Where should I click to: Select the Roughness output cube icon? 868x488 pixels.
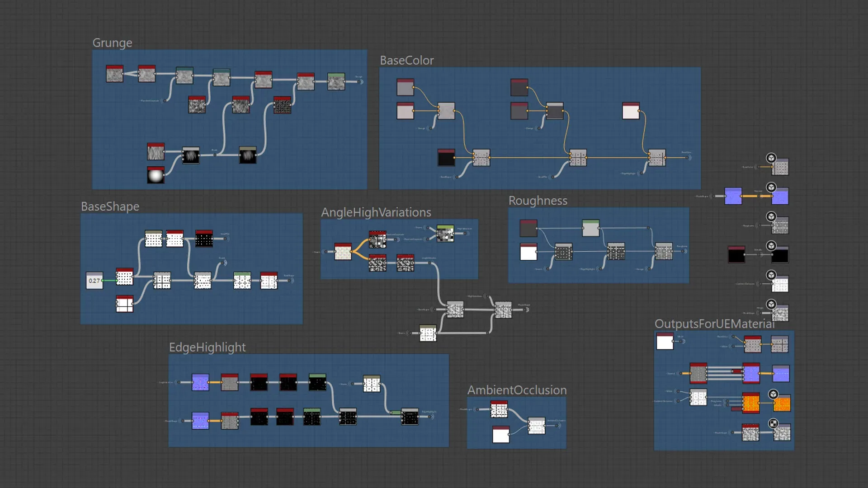coord(771,216)
